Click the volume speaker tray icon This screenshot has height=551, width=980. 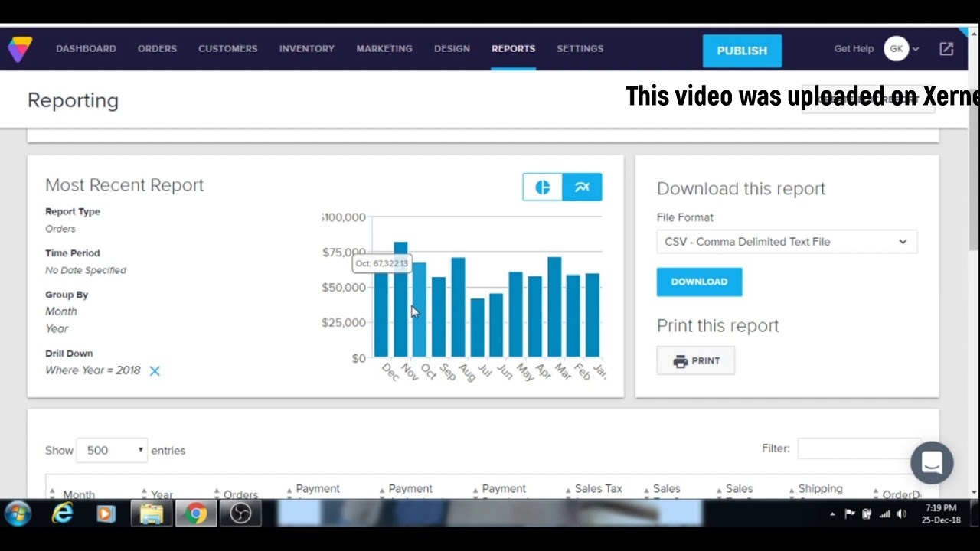(x=901, y=514)
